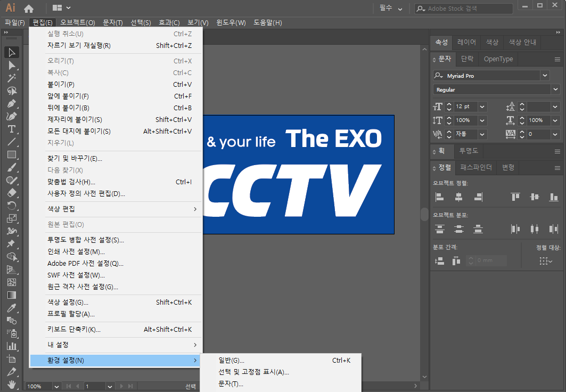The image size is (566, 392).
Task: Distribute objects by horizontal left
Action: click(515, 229)
